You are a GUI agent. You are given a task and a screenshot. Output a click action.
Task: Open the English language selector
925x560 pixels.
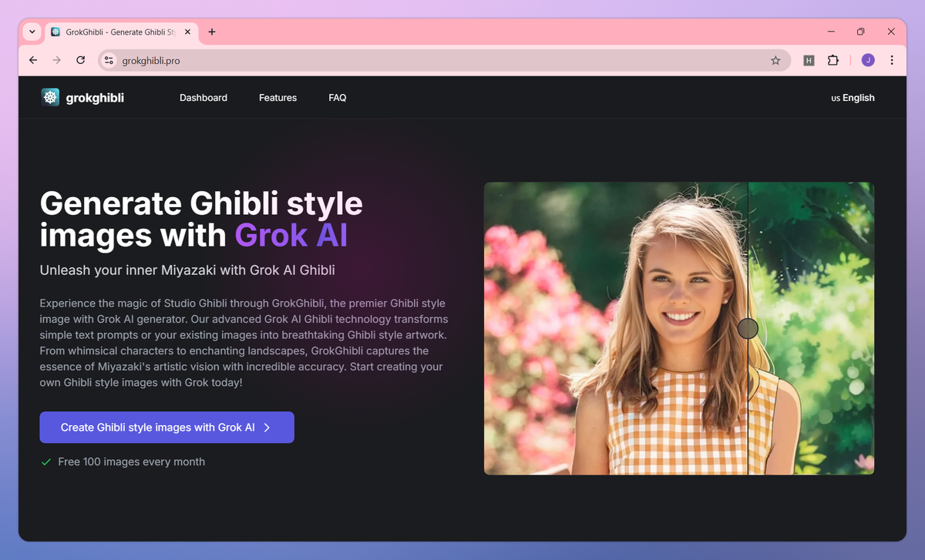[x=853, y=98]
